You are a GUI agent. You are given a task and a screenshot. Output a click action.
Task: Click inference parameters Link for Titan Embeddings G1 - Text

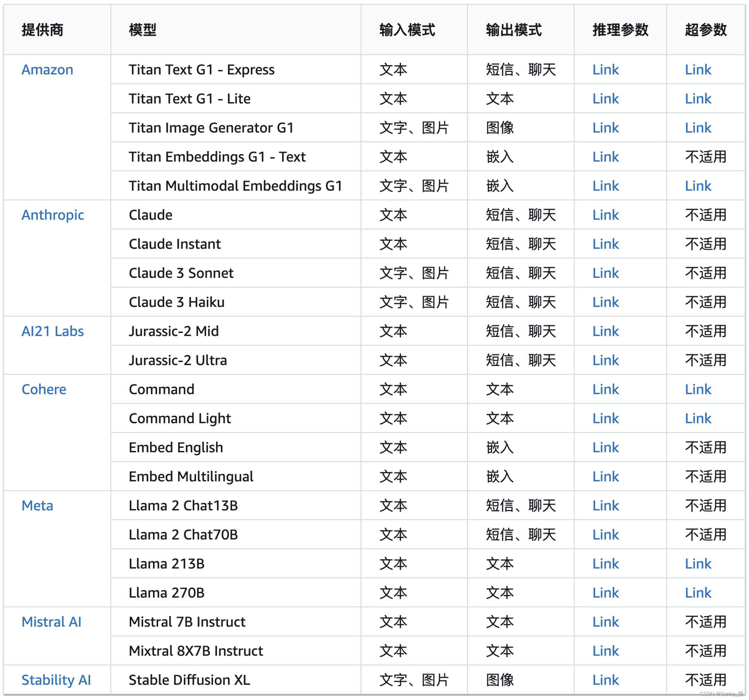point(606,157)
